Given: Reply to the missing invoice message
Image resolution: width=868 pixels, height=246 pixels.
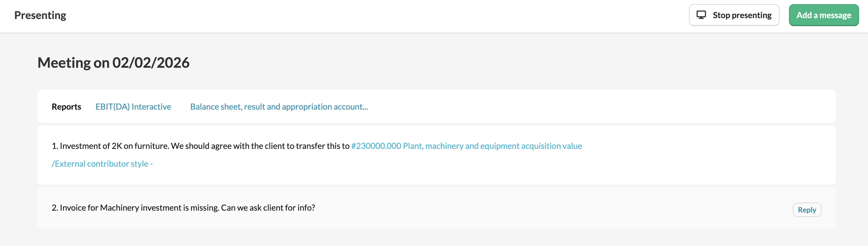Looking at the screenshot, I should [807, 210].
